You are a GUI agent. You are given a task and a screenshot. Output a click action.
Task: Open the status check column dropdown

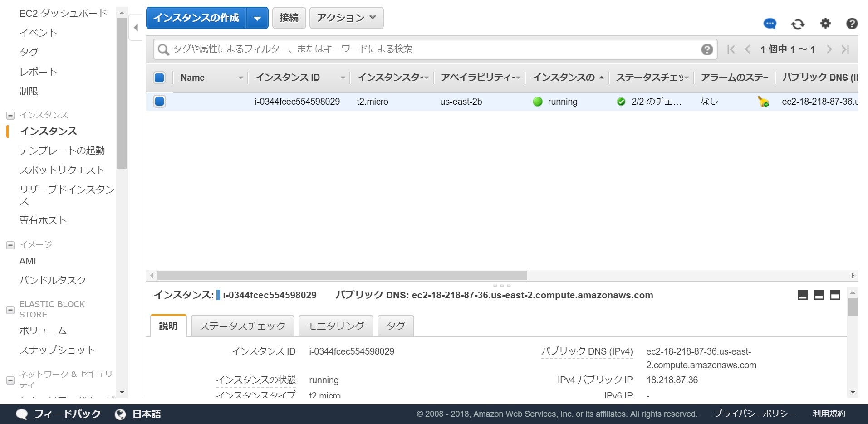point(687,78)
